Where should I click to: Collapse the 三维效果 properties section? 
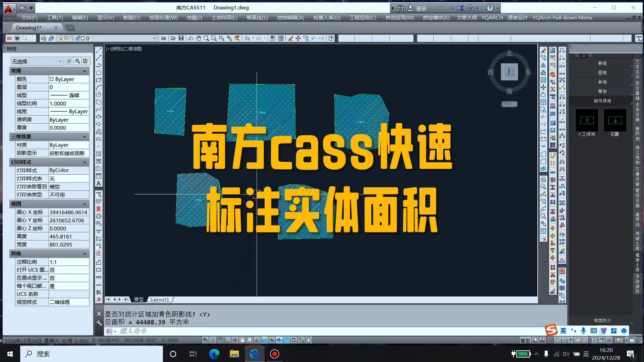click(84, 136)
